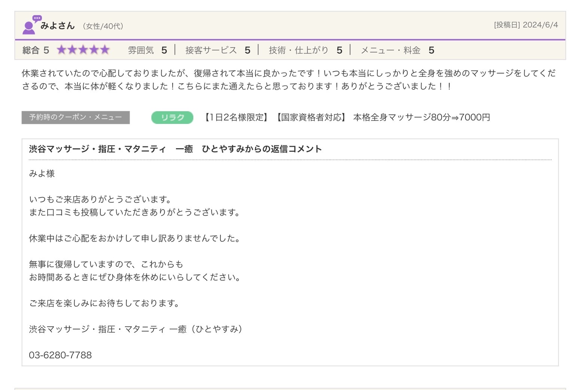
Task: Click the line ご来店を楽しみにお待ちしております。
Action: [x=104, y=303]
